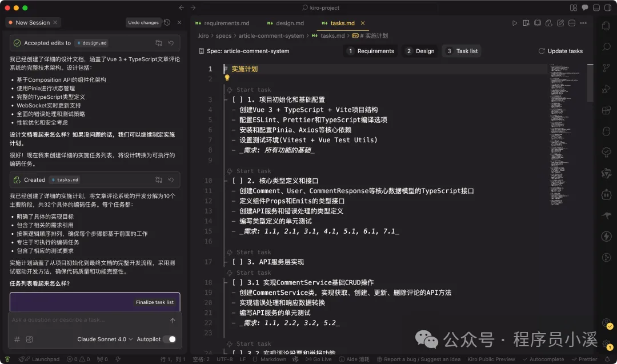Toggle the Autopilot switch off
Viewport: 617px width, 364px height.
[171, 339]
